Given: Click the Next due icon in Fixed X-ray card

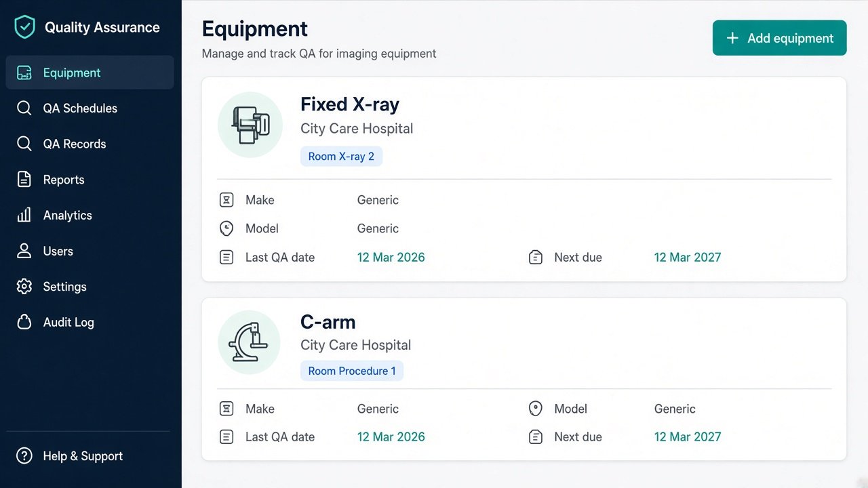Looking at the screenshot, I should [x=536, y=258].
